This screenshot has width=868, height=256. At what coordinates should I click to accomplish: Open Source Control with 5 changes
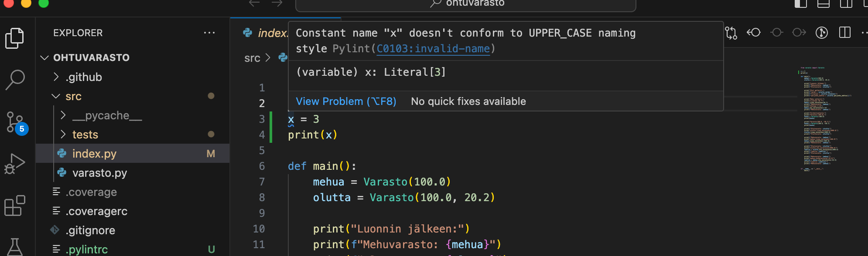point(16,122)
